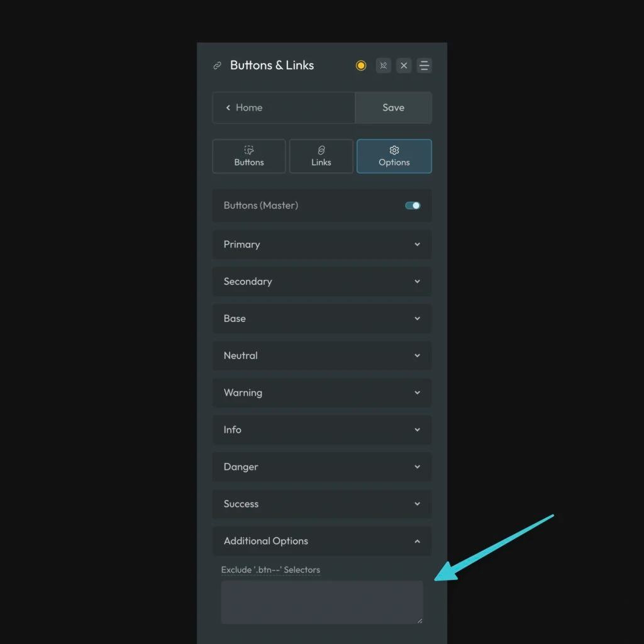The image size is (644, 644).
Task: Click the textarea resize handle
Action: coord(419,620)
